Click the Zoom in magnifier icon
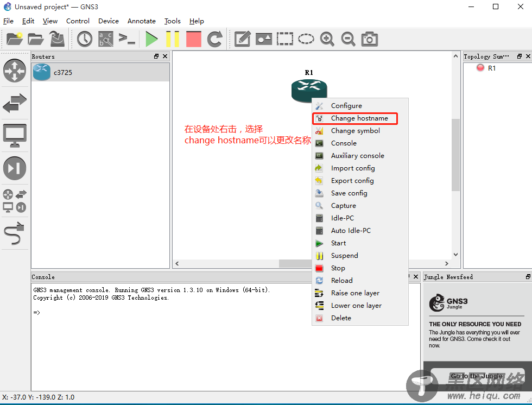This screenshot has width=532, height=405. coord(327,39)
